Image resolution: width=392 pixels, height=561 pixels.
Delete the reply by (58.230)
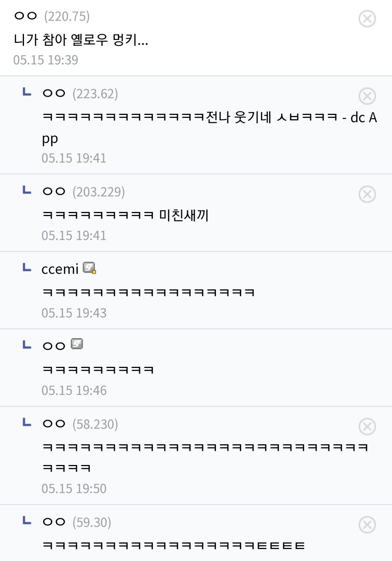[367, 426]
